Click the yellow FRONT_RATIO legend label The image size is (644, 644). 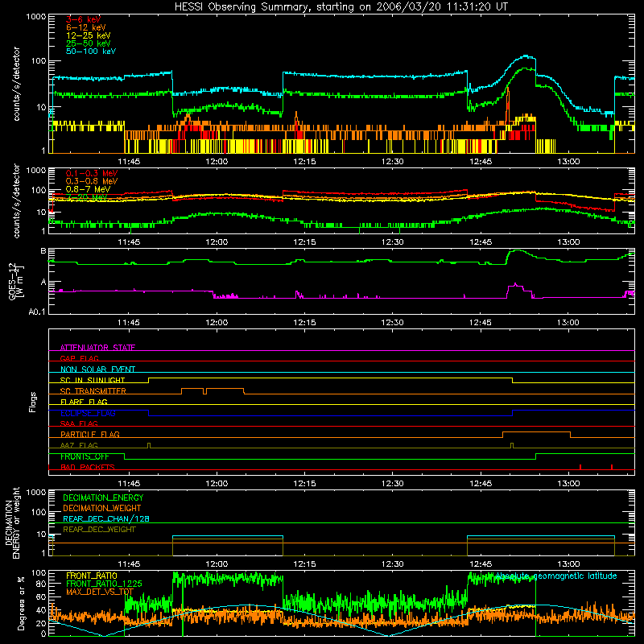click(92, 576)
